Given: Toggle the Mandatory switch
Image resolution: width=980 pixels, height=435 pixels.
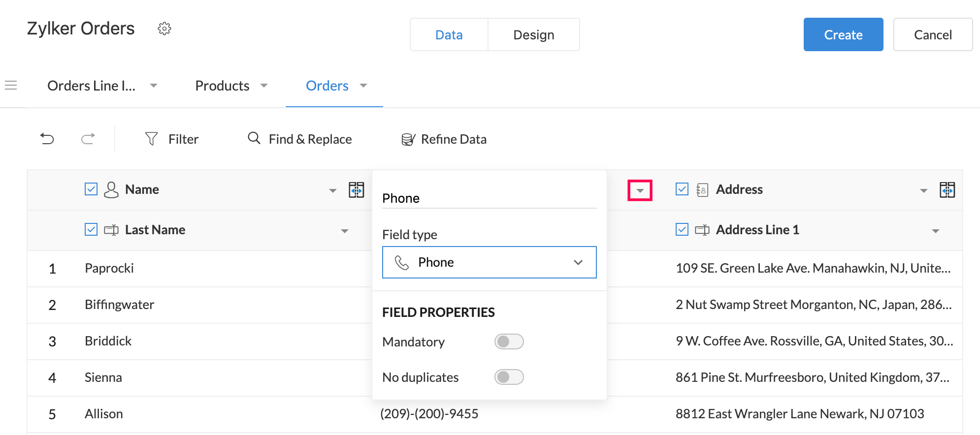Looking at the screenshot, I should tap(509, 342).
